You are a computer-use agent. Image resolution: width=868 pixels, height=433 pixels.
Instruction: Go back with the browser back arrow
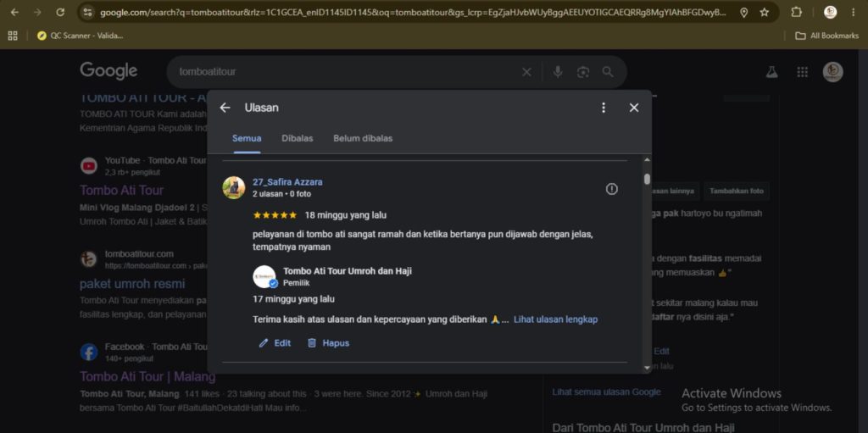[14, 12]
